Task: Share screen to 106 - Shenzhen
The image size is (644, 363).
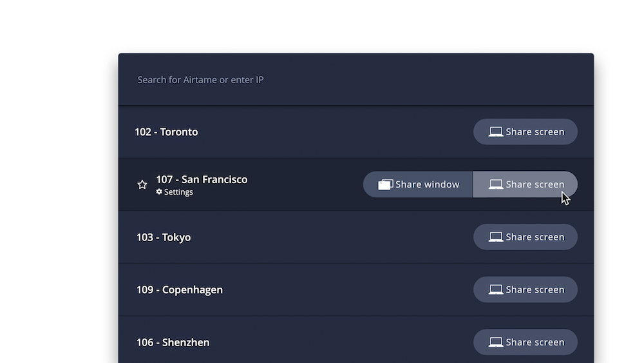Action: coord(526,342)
